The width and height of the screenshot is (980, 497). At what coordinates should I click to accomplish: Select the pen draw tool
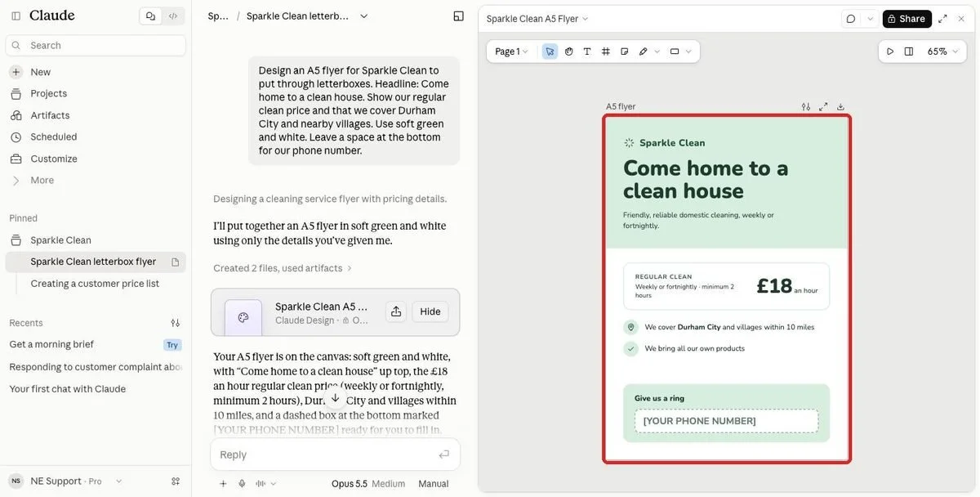point(644,51)
